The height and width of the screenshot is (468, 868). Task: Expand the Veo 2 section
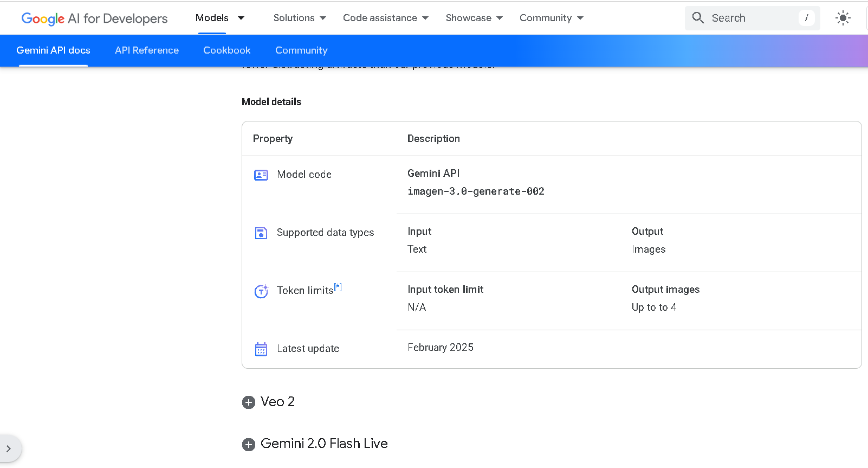249,402
